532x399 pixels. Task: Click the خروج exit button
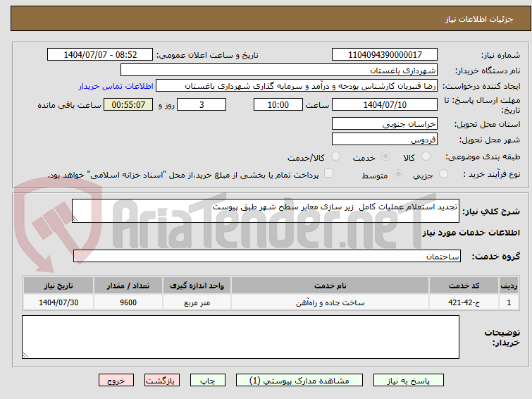point(116,381)
